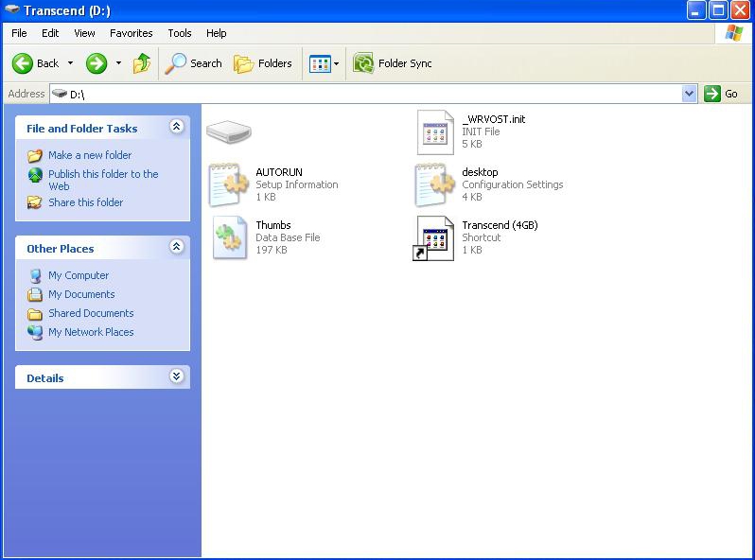Expand the Details panel chevron
Viewport: 755px width, 560px height.
(x=176, y=376)
